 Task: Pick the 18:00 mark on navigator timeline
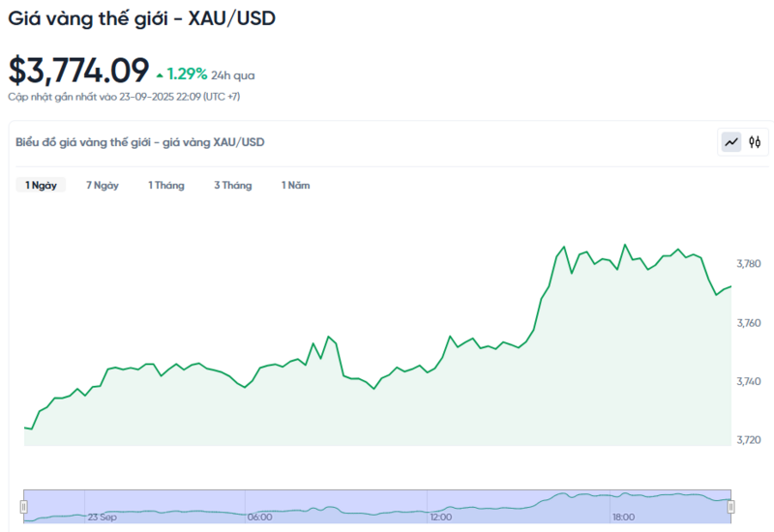click(621, 517)
